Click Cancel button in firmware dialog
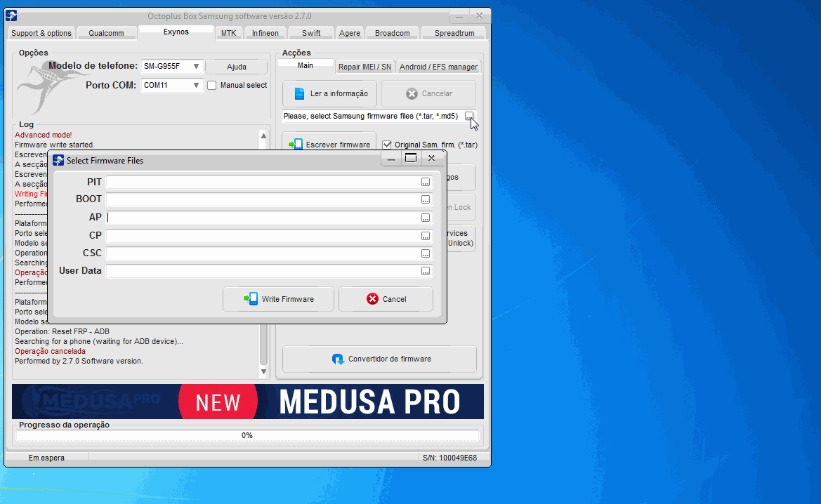This screenshot has height=504, width=821. [x=386, y=299]
